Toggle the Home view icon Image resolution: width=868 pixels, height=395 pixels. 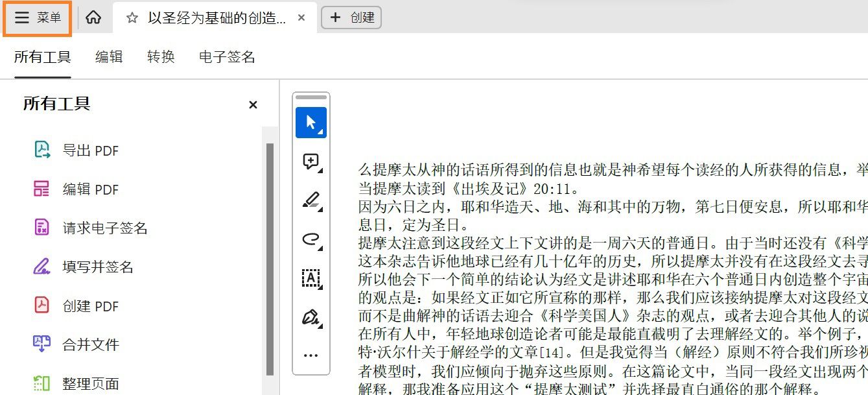click(93, 18)
